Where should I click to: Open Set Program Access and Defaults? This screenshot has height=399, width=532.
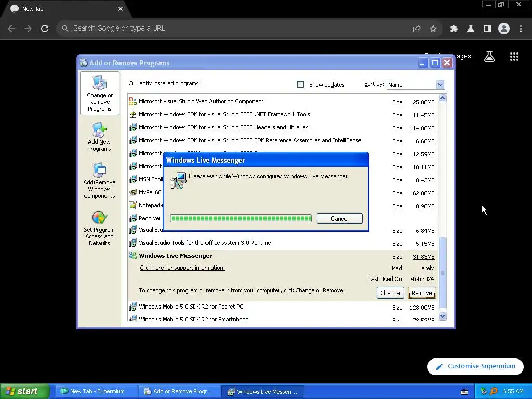(x=99, y=229)
